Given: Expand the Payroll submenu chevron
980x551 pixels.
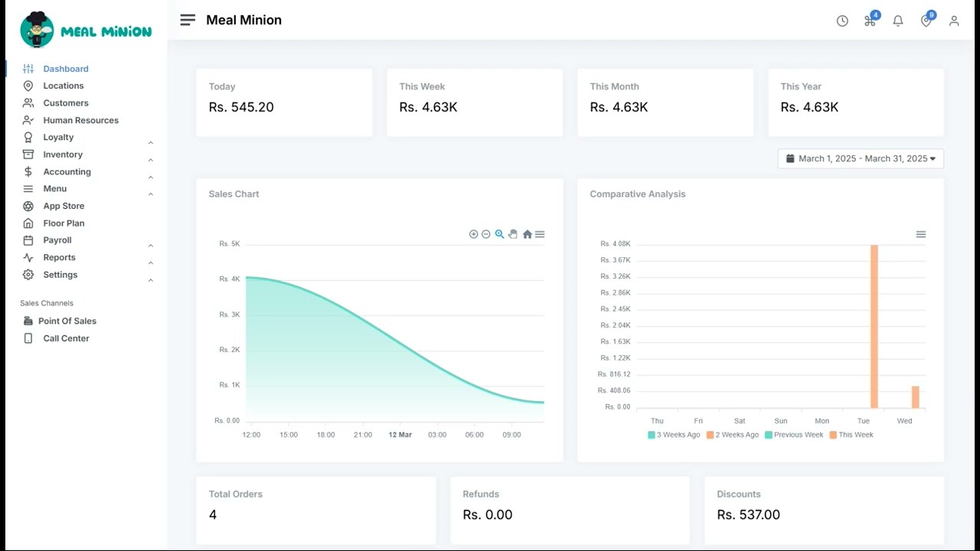Looking at the screenshot, I should (151, 246).
